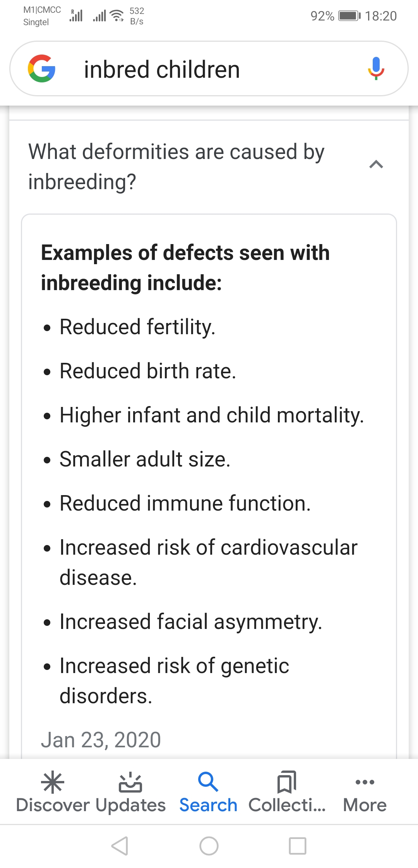Open the More three-dots icon

[365, 782]
